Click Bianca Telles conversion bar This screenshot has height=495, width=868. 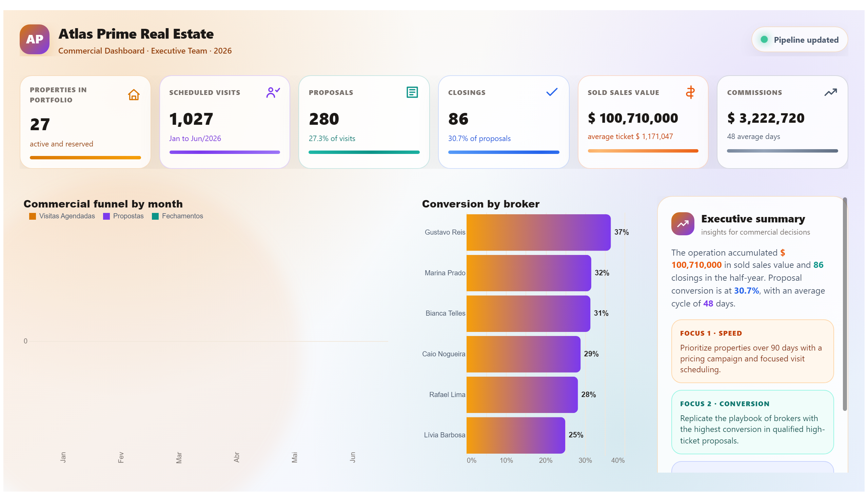(x=528, y=314)
